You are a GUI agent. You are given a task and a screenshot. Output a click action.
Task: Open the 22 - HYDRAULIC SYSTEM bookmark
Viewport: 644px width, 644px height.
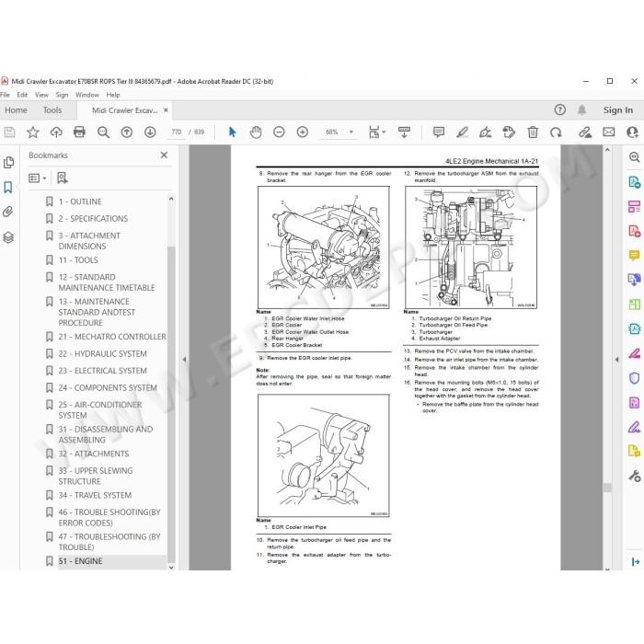(x=102, y=353)
